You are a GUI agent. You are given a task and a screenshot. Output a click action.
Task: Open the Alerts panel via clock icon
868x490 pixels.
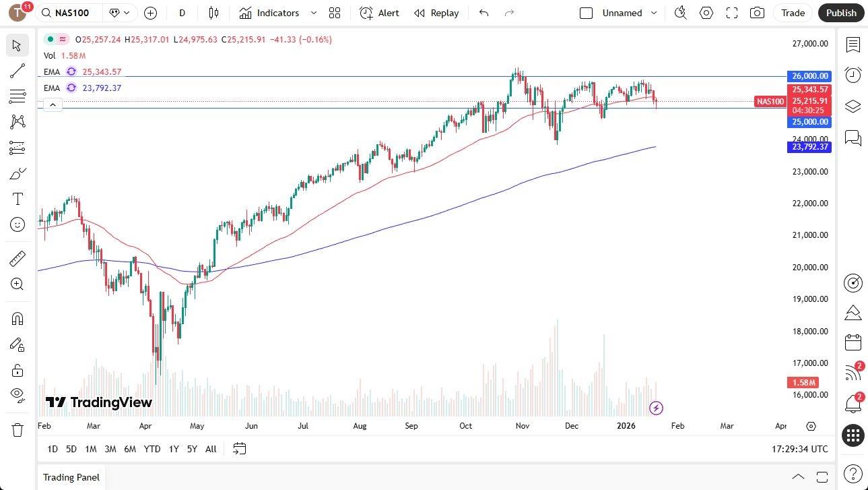point(853,74)
